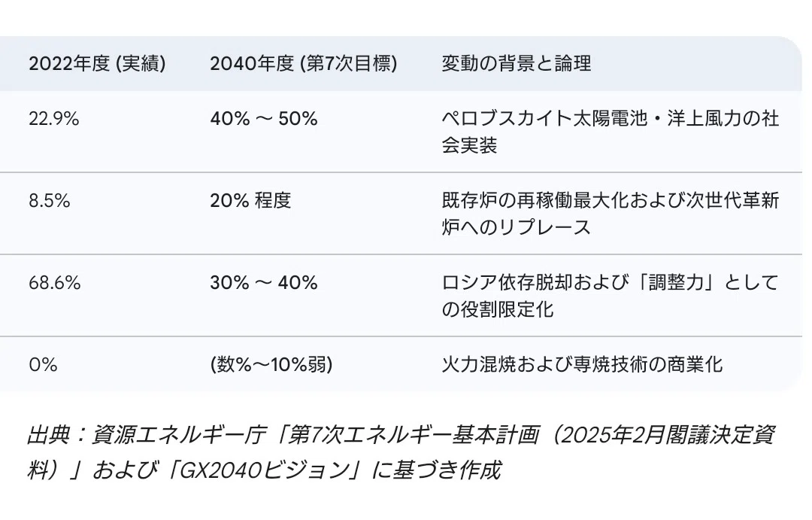This screenshot has height=520, width=812.
Task: Select the 40% ~ 50% target cell
Action: [264, 119]
